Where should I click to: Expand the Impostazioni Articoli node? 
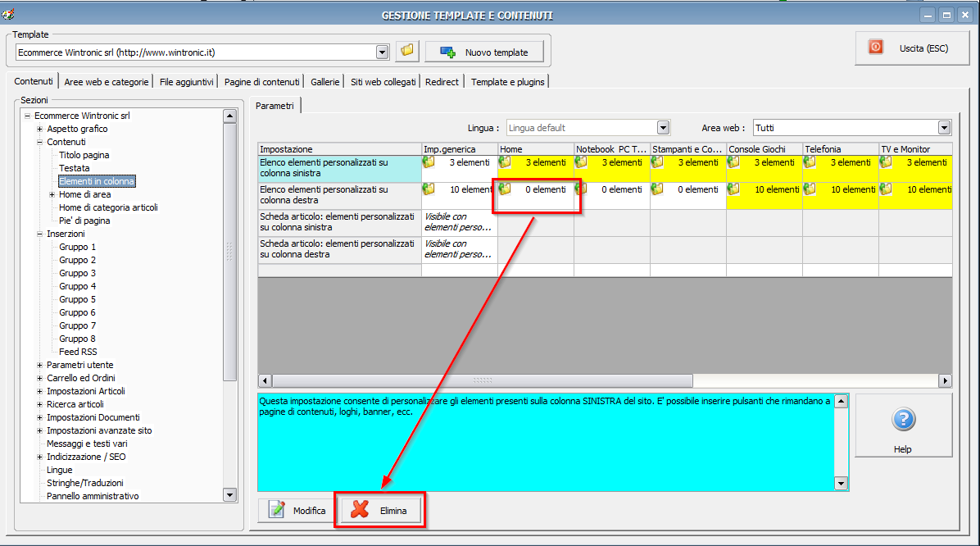coord(40,392)
